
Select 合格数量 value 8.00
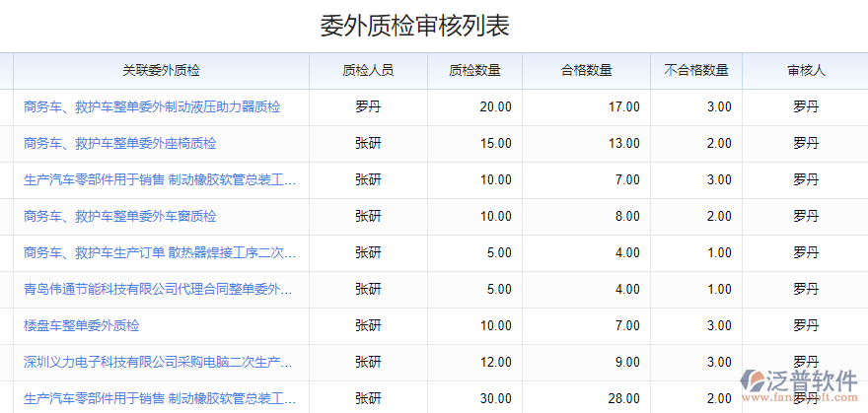click(x=627, y=216)
